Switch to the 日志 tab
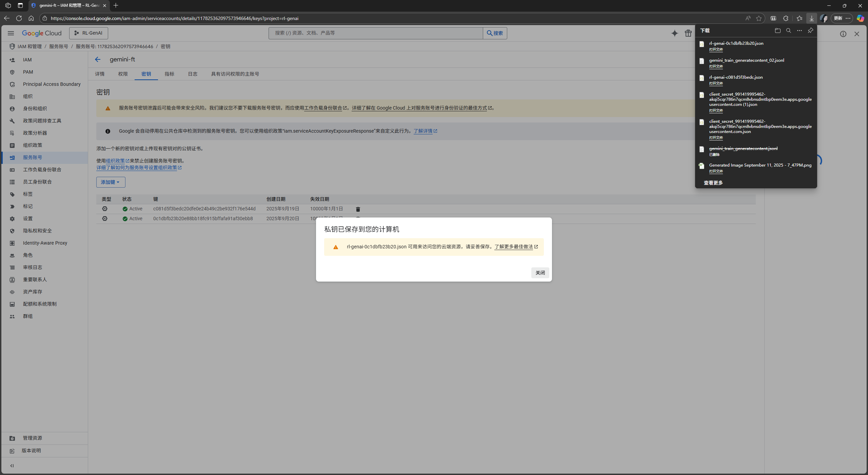The image size is (868, 475). [193, 74]
